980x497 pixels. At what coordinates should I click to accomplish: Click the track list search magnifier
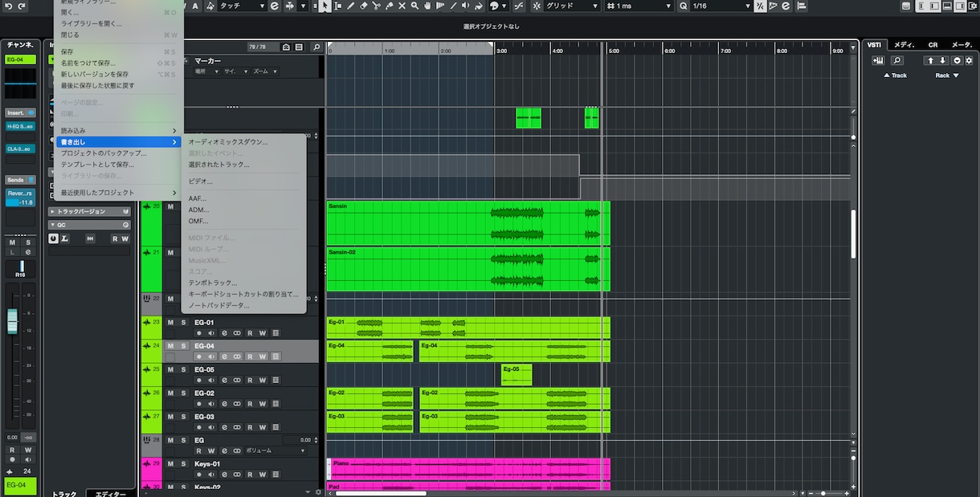[x=316, y=47]
